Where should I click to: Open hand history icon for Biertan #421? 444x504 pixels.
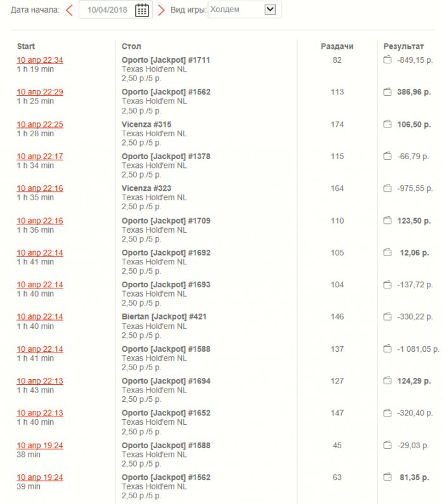[x=388, y=316]
